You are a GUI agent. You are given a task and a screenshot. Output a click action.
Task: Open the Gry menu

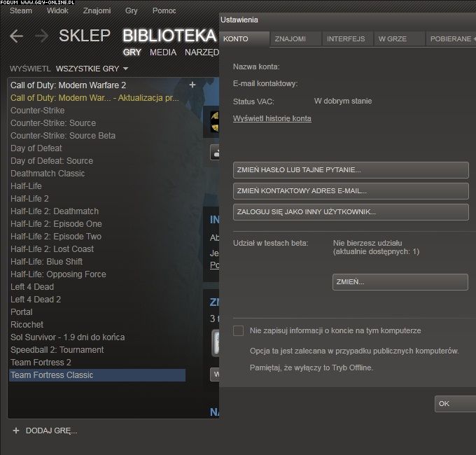pos(131,10)
